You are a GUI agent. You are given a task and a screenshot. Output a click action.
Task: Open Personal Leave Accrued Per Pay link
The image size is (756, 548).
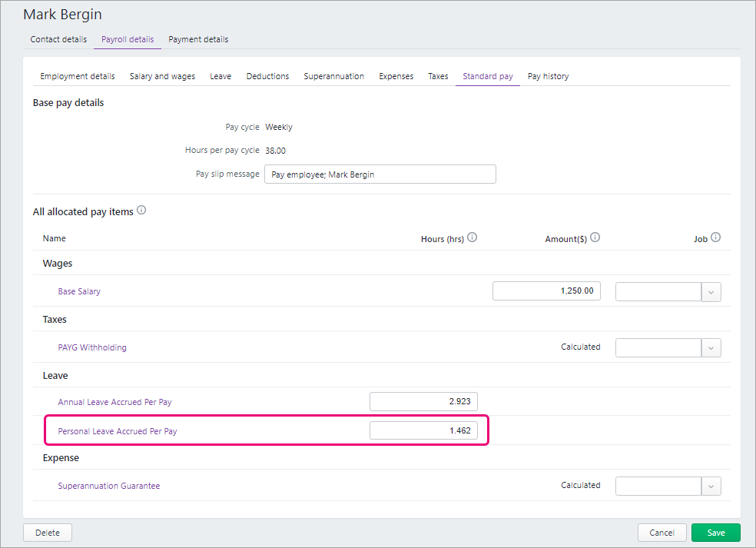(118, 431)
